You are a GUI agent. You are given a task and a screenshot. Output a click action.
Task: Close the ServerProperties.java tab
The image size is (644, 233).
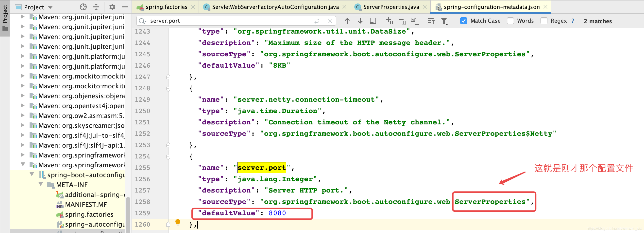pyautogui.click(x=424, y=7)
